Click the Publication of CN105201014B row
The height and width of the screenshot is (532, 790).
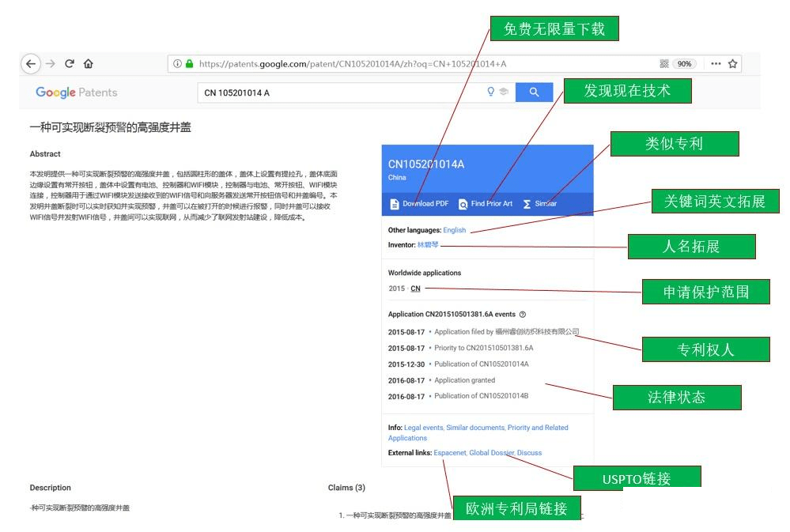459,397
